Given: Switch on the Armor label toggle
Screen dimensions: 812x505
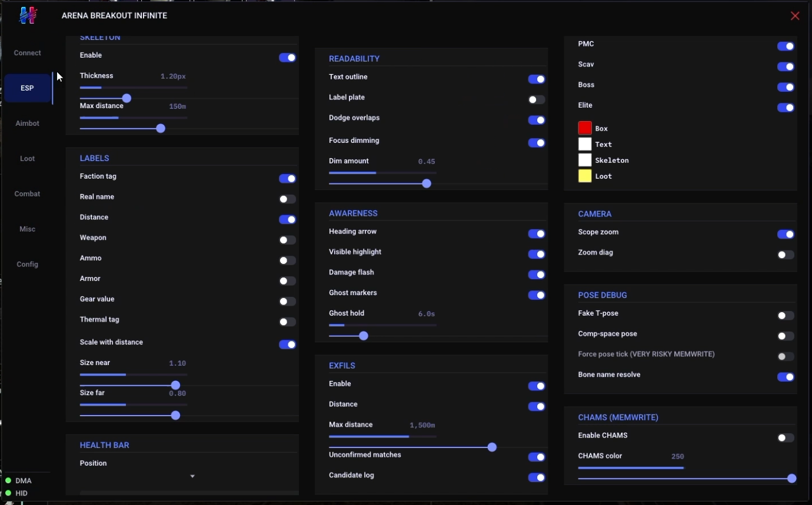Looking at the screenshot, I should coord(287,281).
